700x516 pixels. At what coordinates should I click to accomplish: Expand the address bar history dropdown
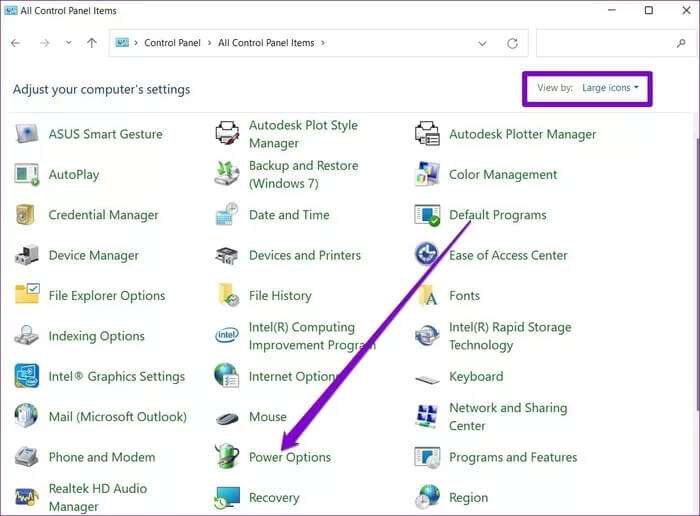click(482, 43)
